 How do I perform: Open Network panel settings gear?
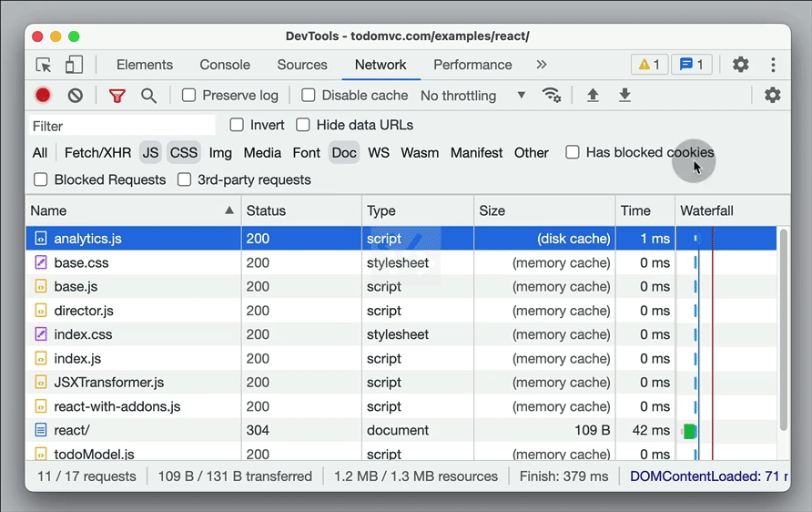(772, 96)
